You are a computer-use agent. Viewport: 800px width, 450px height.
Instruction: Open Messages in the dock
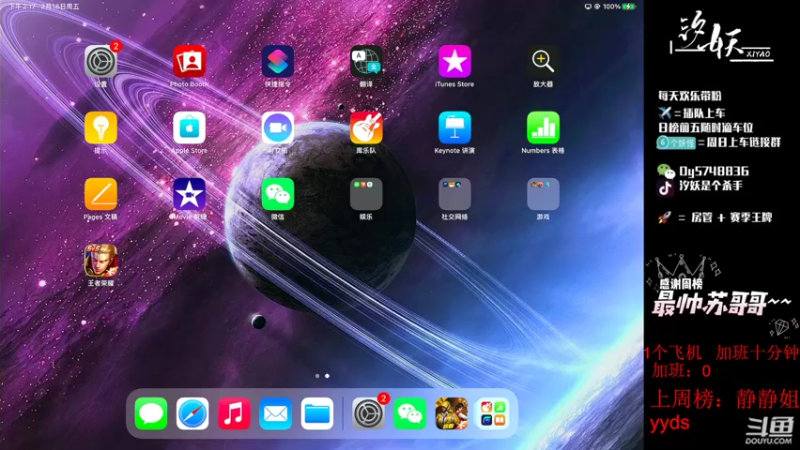(x=151, y=413)
